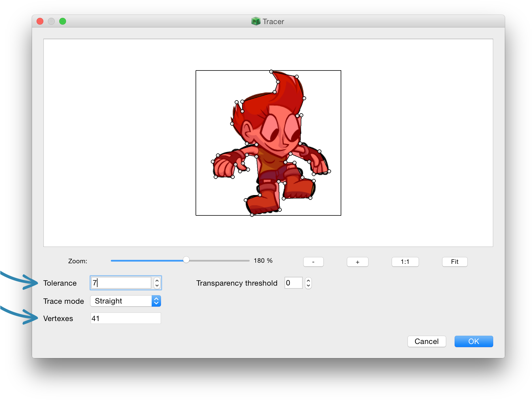Screen dimensions: 532x400
Task: Select the topmost vertex at the hair tip
Action: [271, 72]
